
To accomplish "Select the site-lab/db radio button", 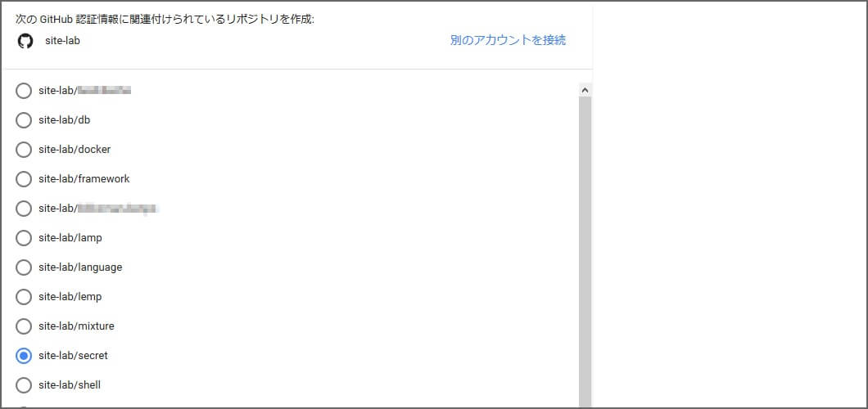I will point(24,120).
